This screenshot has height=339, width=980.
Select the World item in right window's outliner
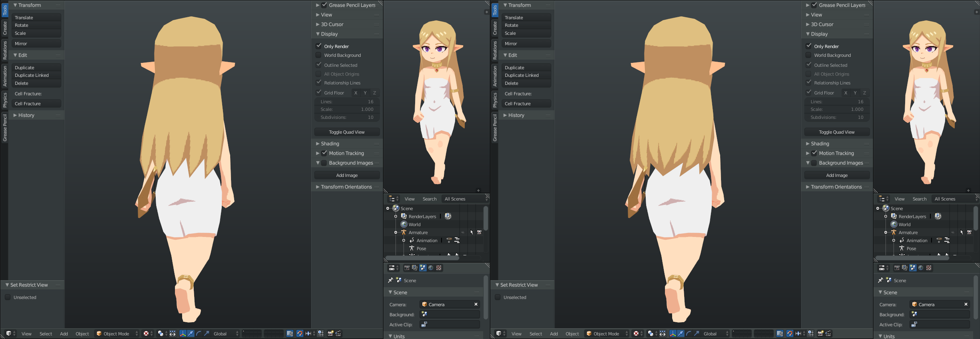904,225
